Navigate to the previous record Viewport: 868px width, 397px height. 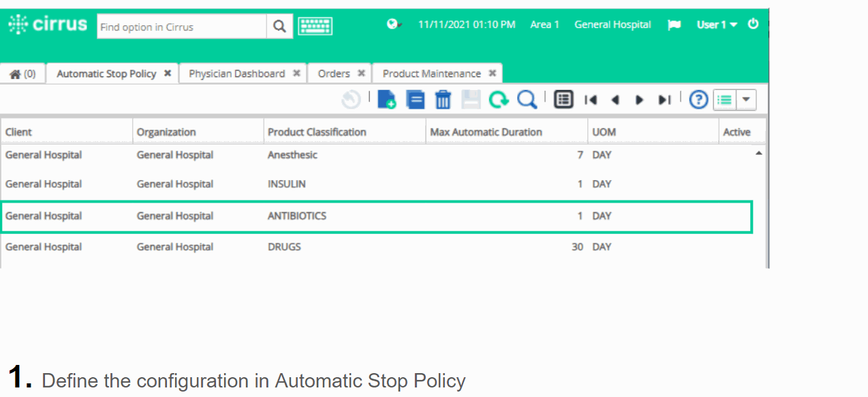615,100
